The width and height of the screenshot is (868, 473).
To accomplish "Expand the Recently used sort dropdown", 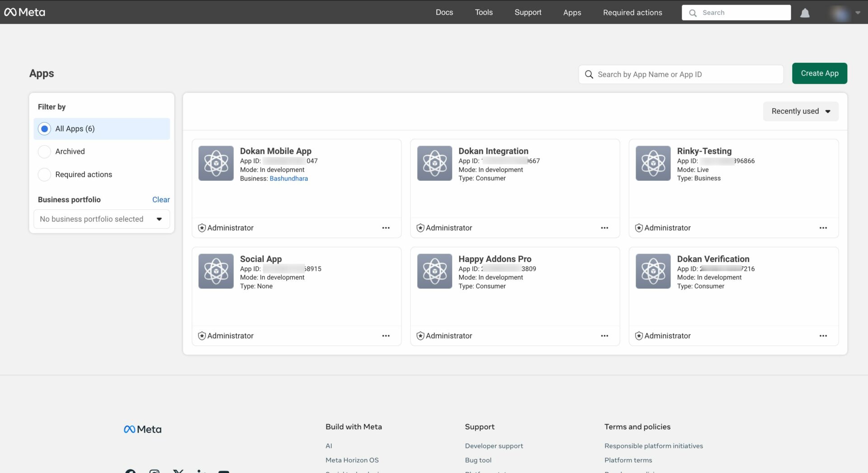I will [x=801, y=111].
